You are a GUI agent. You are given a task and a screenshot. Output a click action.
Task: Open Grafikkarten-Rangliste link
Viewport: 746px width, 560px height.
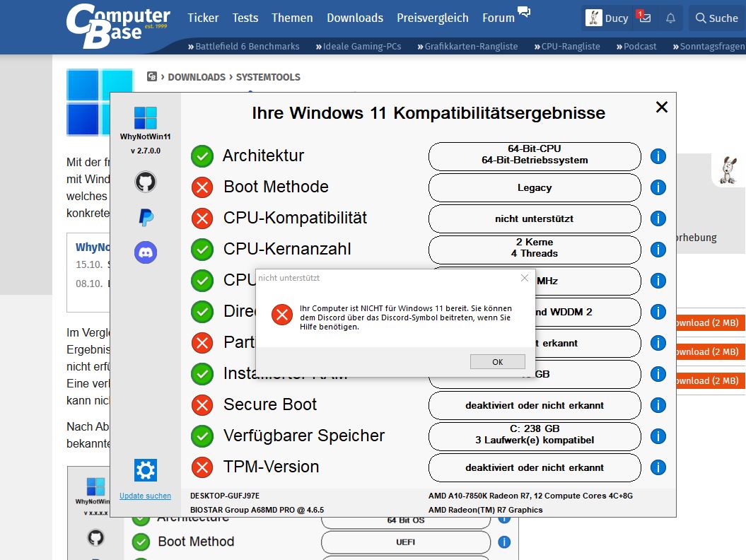point(467,46)
